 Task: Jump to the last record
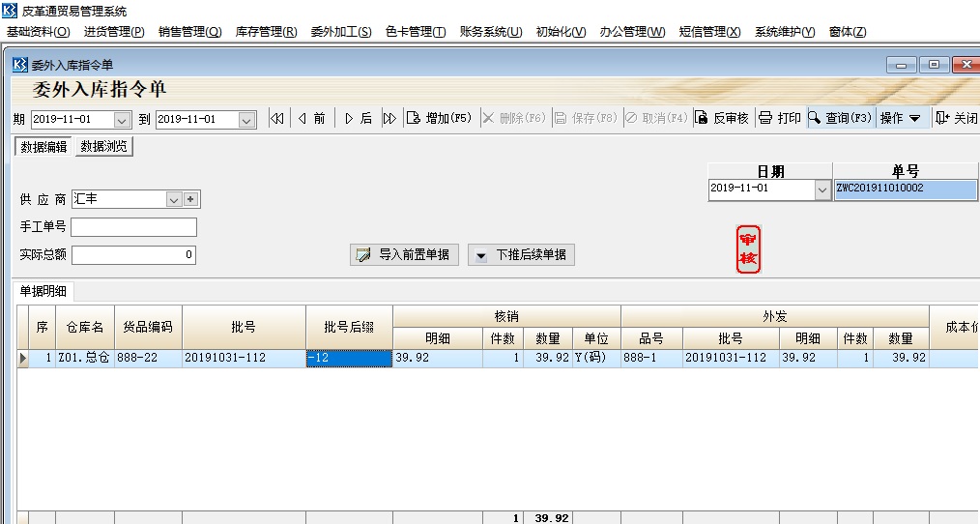pyautogui.click(x=389, y=118)
